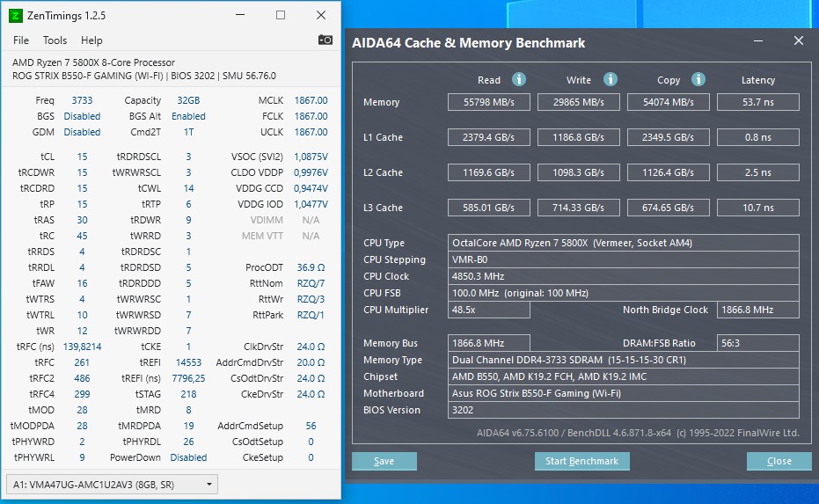Image resolution: width=819 pixels, height=504 pixels.
Task: Click Start Benchmark button
Action: [x=581, y=461]
